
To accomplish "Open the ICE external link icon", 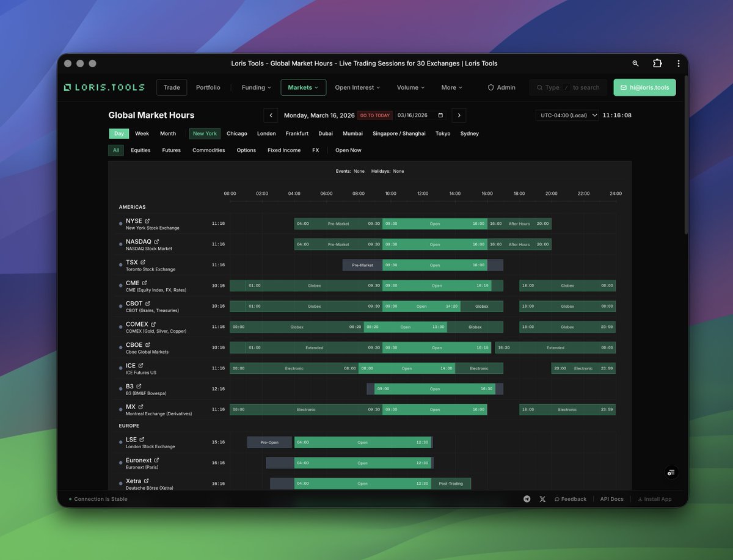I will (x=141, y=366).
